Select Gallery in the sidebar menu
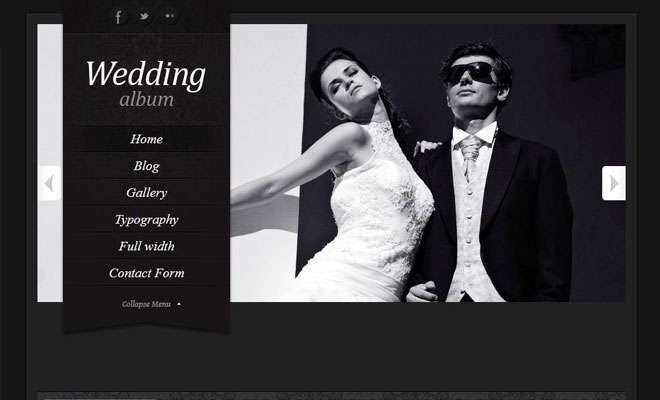The image size is (660, 400). [146, 193]
